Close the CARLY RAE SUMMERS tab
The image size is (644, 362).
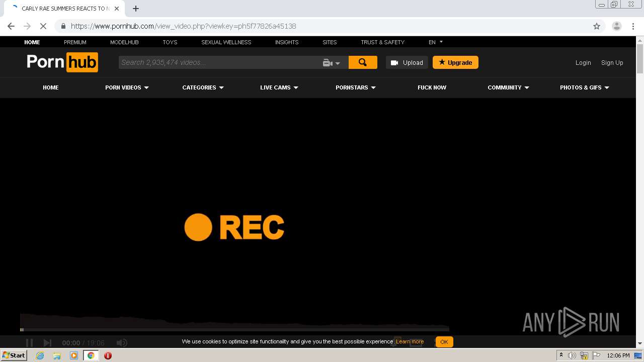[117, 9]
